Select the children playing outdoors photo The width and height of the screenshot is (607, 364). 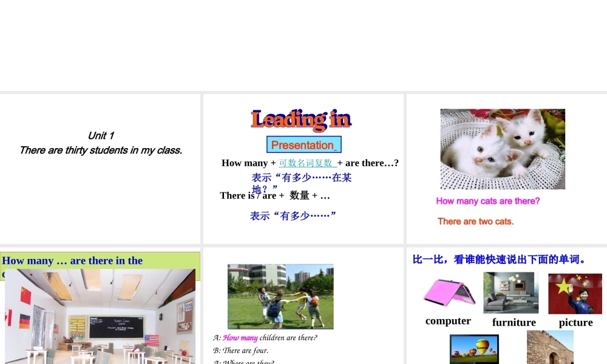[x=280, y=297]
